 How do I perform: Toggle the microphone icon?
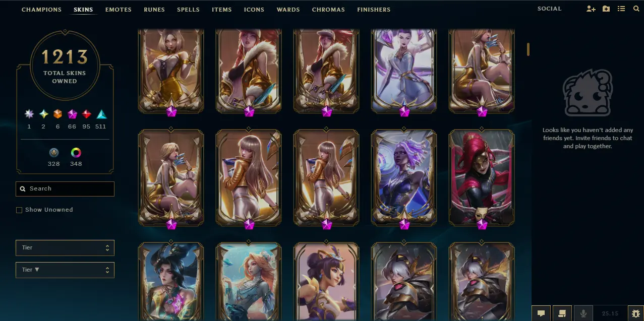pos(583,313)
